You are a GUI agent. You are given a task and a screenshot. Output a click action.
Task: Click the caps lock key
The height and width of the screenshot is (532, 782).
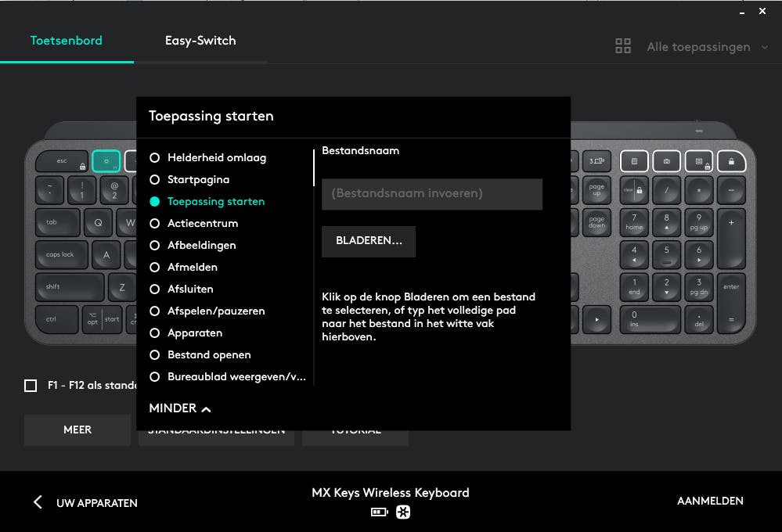[62, 254]
